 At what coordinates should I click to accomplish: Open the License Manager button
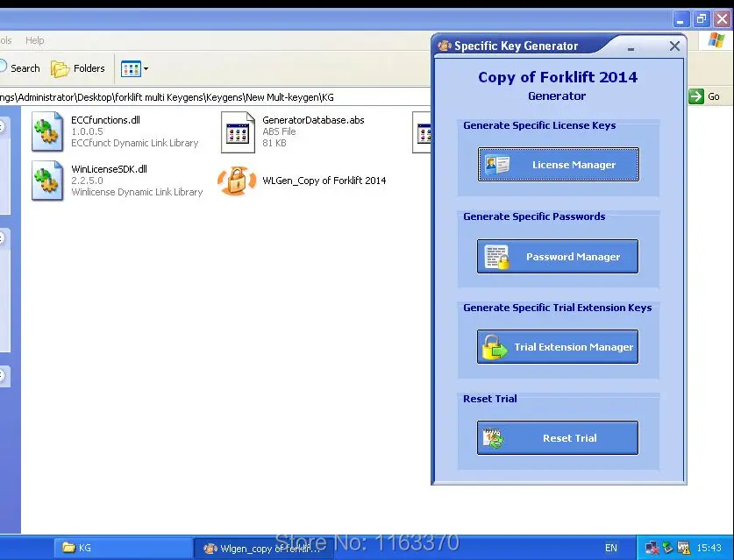point(558,165)
